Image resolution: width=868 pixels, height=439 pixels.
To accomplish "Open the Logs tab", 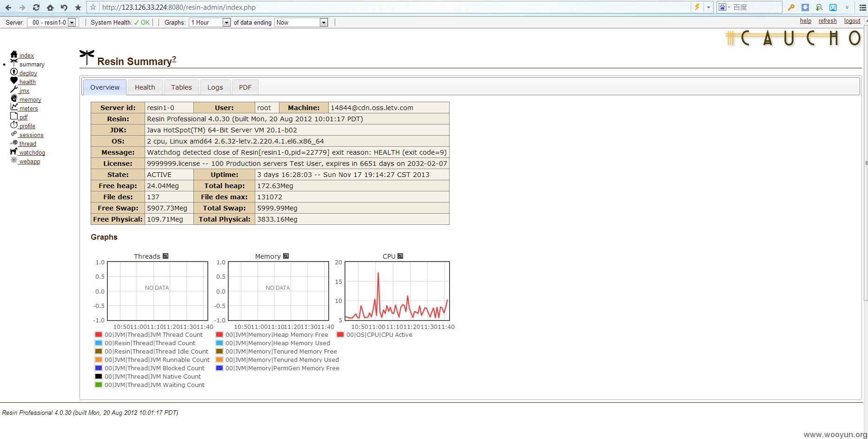I will tap(215, 87).
